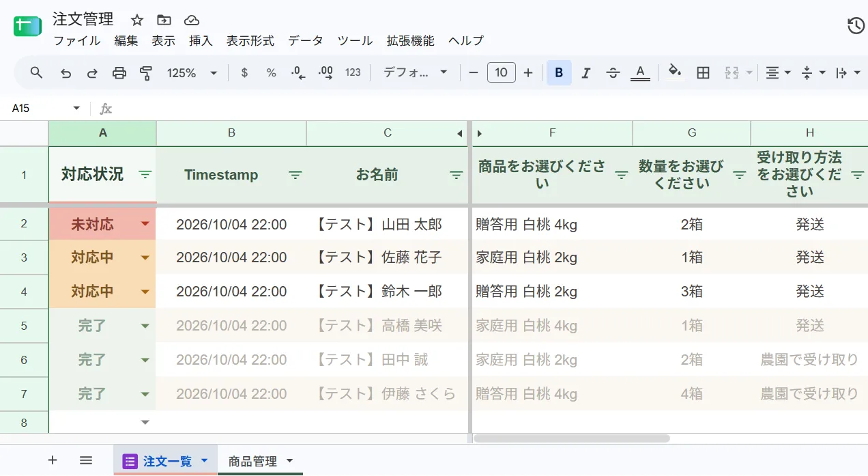Increase font size with plus button
Viewport: 868px width, 476px height.
pos(527,73)
